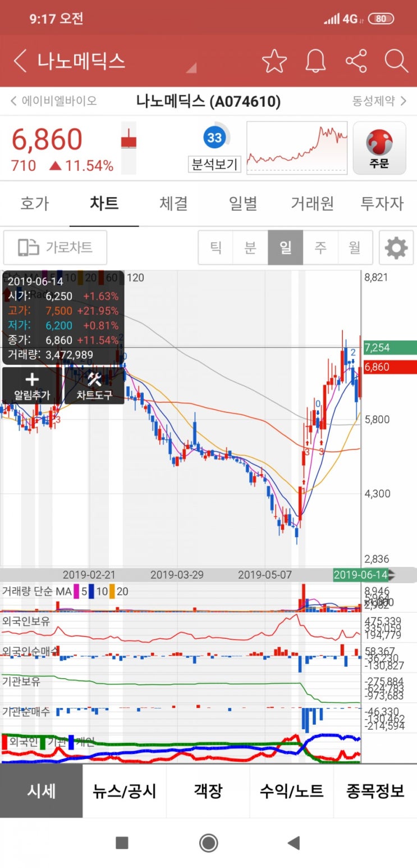Open chart settings gear icon
The height and width of the screenshot is (868, 417).
pyautogui.click(x=396, y=248)
